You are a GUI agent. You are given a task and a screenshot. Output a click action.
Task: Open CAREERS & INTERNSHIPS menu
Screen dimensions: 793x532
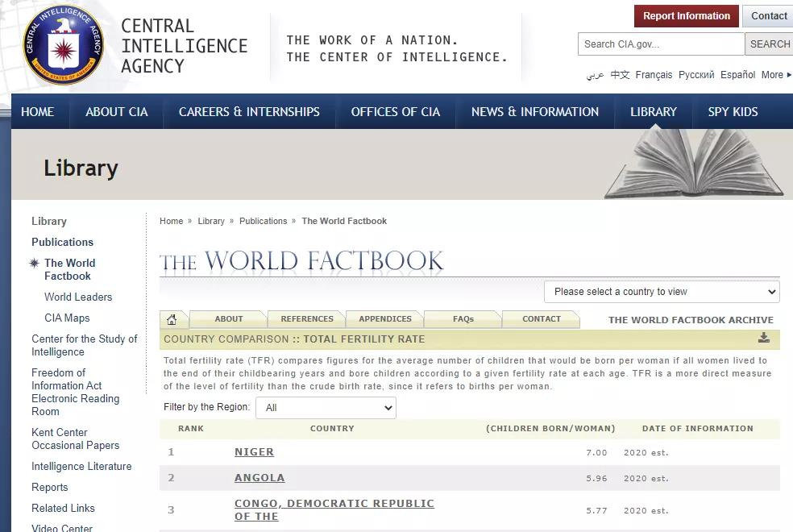(x=249, y=112)
